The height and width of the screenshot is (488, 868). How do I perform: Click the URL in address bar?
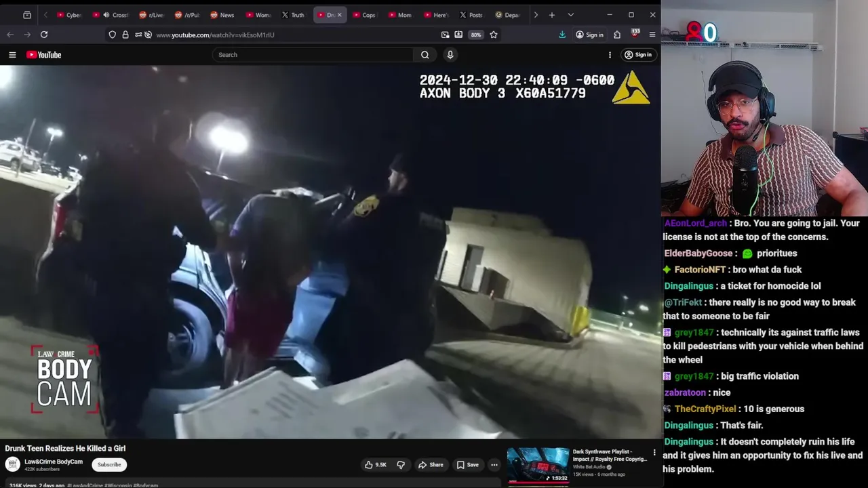tap(215, 35)
